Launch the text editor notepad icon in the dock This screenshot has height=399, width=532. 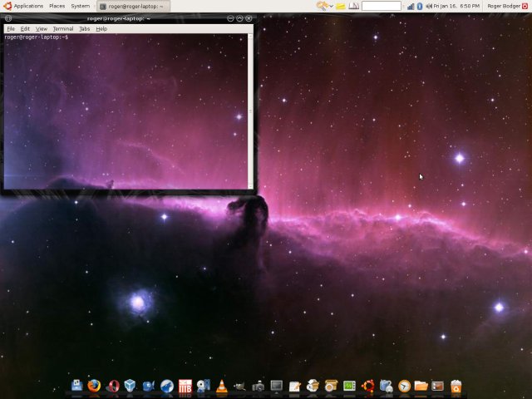pyautogui.click(x=294, y=386)
